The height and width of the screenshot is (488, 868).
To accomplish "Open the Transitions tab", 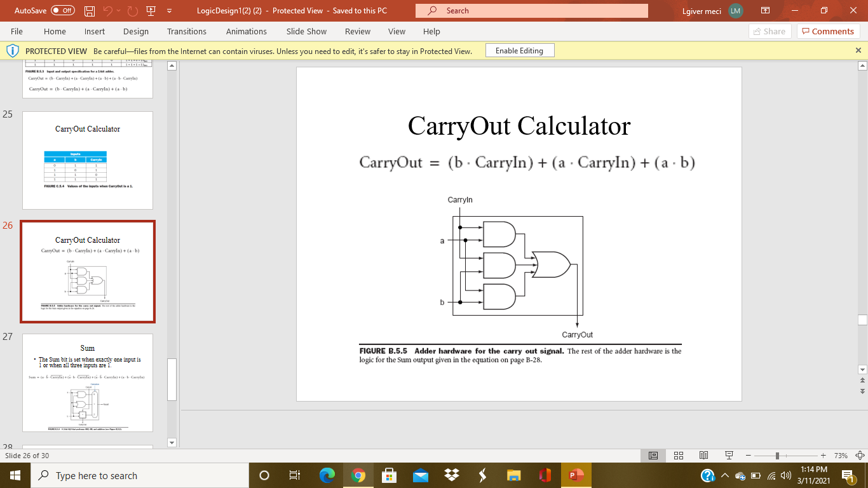I will click(x=187, y=31).
